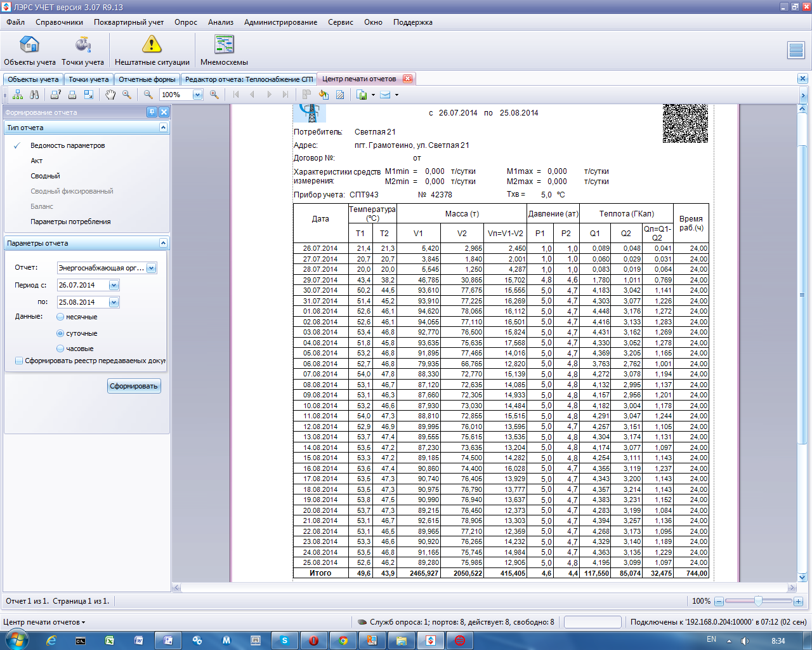The height and width of the screenshot is (650, 812).
Task: Open Opera browser from taskbar
Action: click(x=313, y=640)
